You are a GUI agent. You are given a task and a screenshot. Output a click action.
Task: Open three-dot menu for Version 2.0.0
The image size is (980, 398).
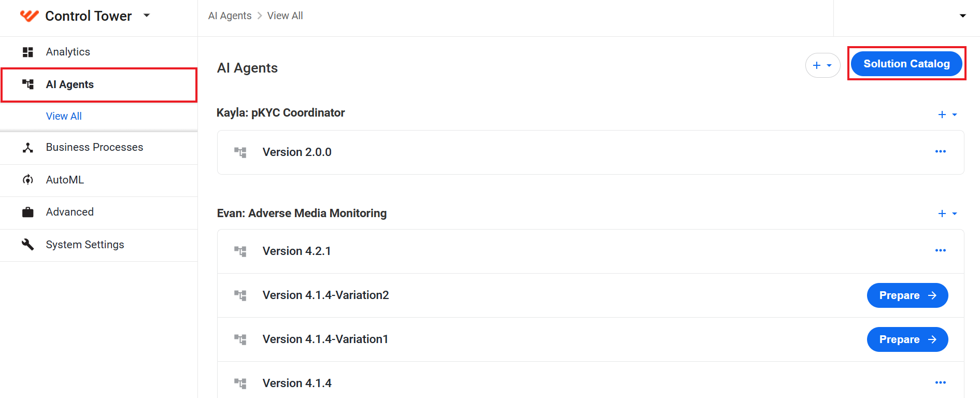(941, 151)
